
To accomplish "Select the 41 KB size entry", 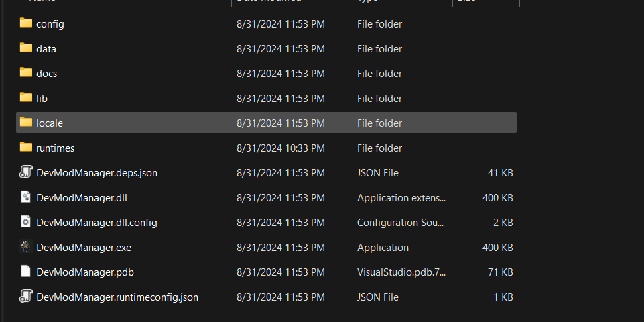I will click(x=500, y=173).
